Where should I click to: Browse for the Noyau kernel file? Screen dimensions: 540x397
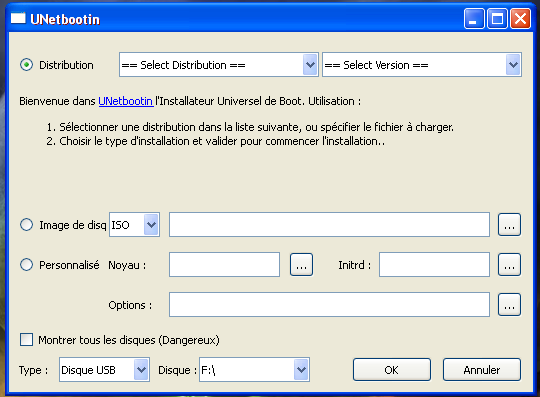coord(301,265)
